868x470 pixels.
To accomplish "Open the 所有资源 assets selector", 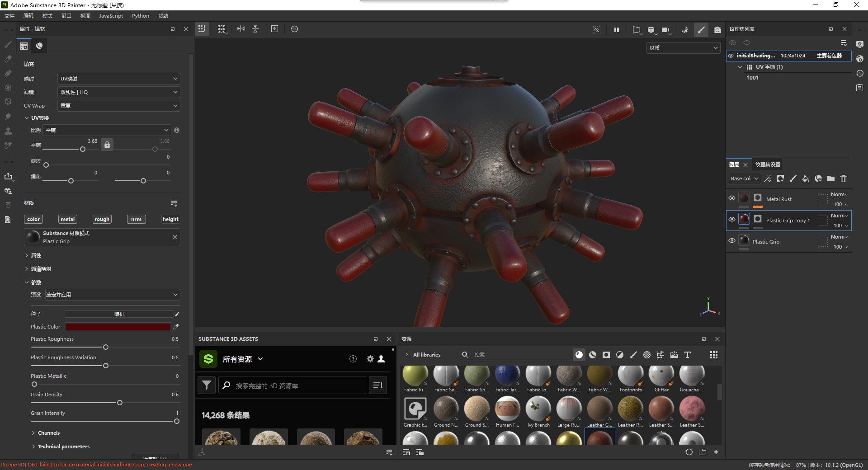I will coord(242,359).
